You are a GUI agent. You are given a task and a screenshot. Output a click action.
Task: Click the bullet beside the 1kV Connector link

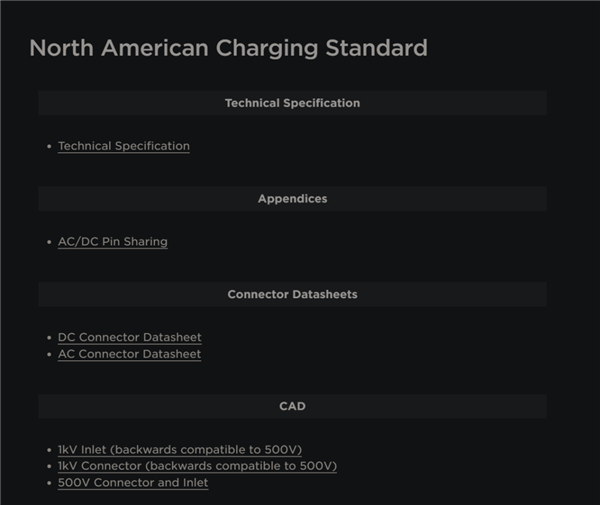(x=49, y=467)
